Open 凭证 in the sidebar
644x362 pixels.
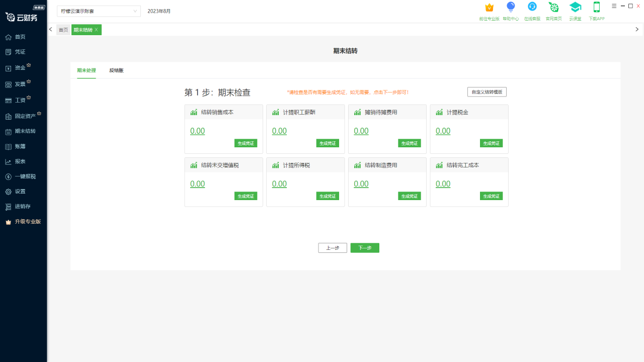point(20,52)
